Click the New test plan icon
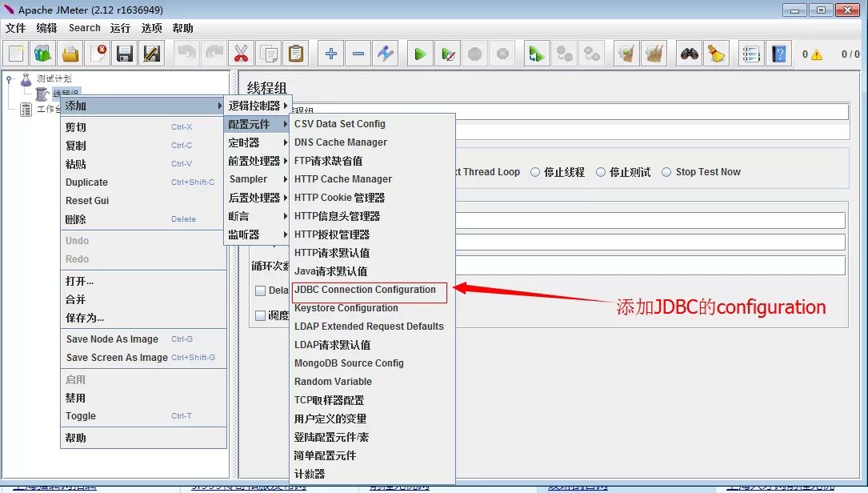The height and width of the screenshot is (493, 868). click(17, 54)
